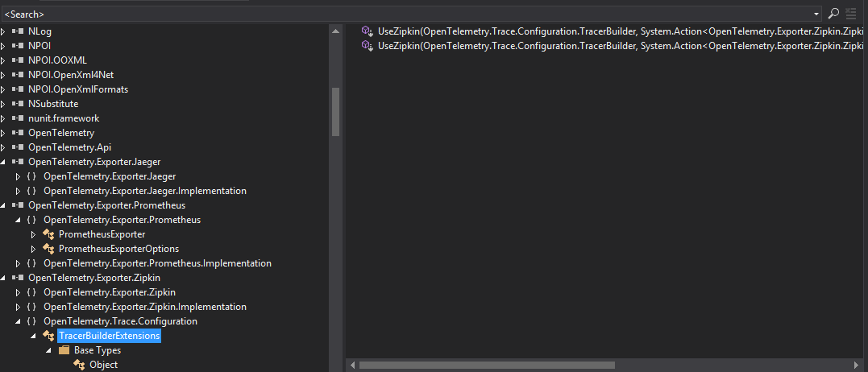Collapse the OpenTelemetry.Exporter.Prometheus assembly
The height and width of the screenshot is (372, 868).
3,205
